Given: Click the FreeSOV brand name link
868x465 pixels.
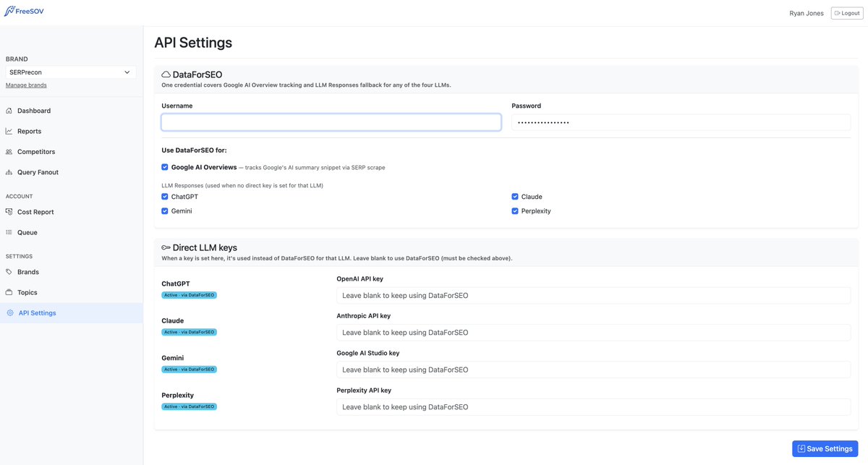Looking at the screenshot, I should (30, 12).
